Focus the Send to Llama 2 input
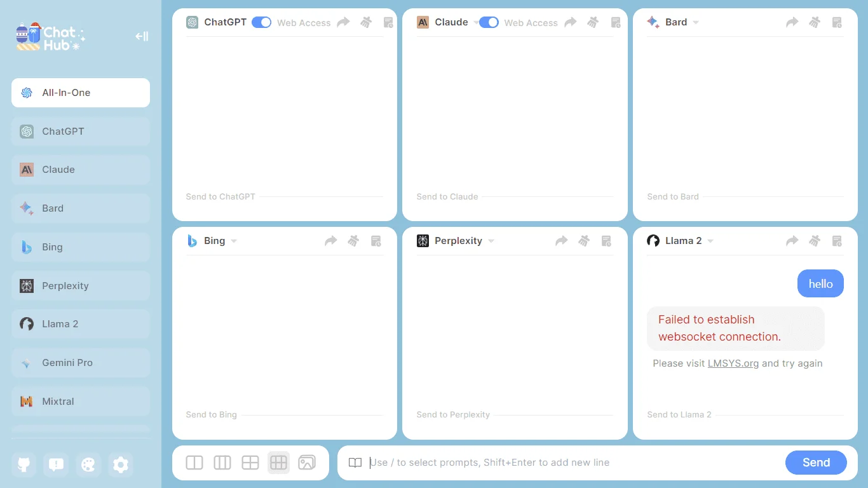This screenshot has width=868, height=488. click(745, 415)
